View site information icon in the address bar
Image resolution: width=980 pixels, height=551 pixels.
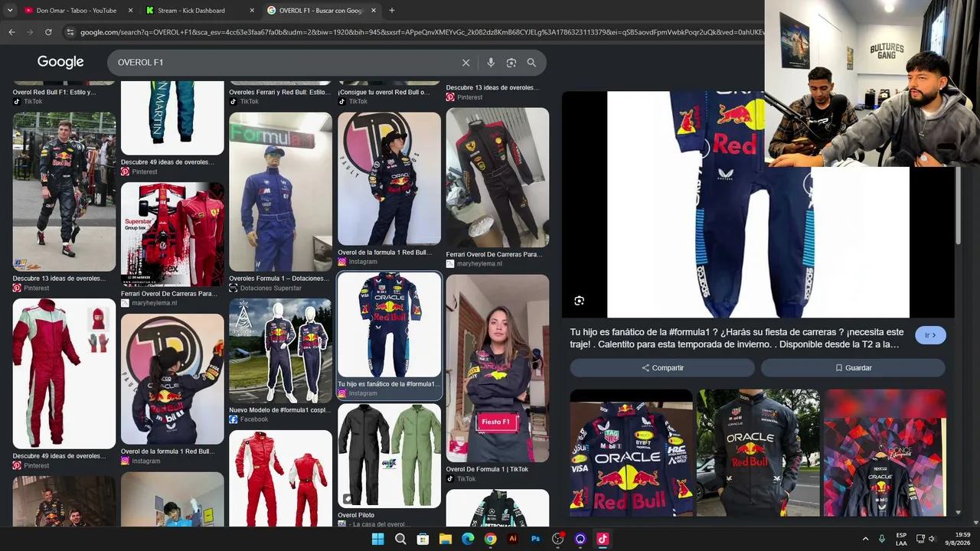coord(70,32)
